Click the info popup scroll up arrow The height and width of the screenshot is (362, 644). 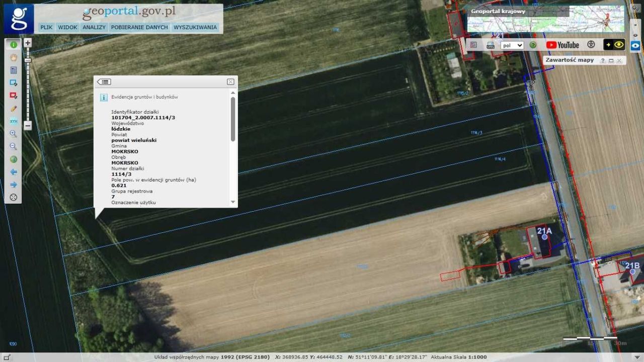[233, 93]
